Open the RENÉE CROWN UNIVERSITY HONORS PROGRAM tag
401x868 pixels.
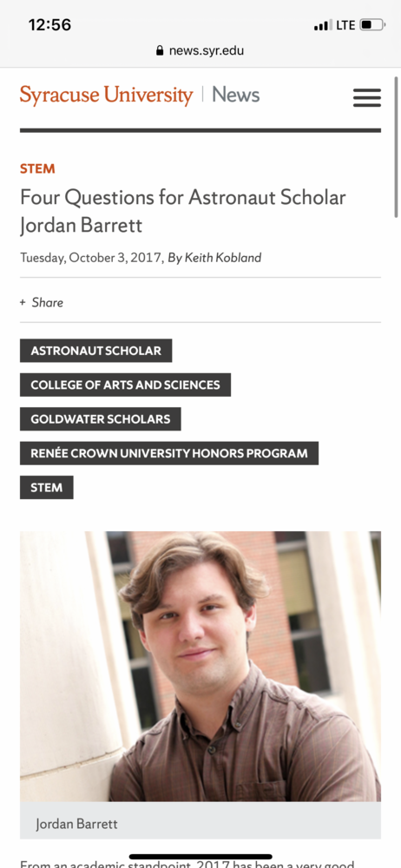[x=169, y=453]
